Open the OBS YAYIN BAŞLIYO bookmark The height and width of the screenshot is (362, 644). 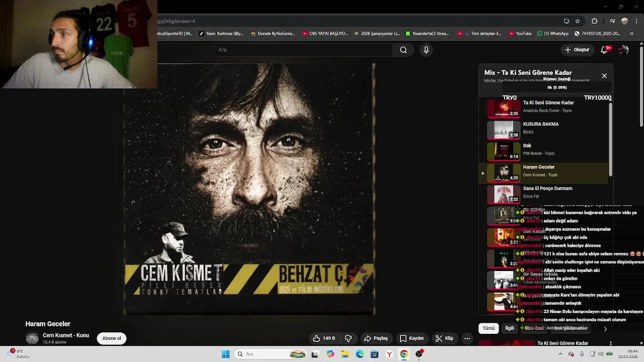pos(325,34)
